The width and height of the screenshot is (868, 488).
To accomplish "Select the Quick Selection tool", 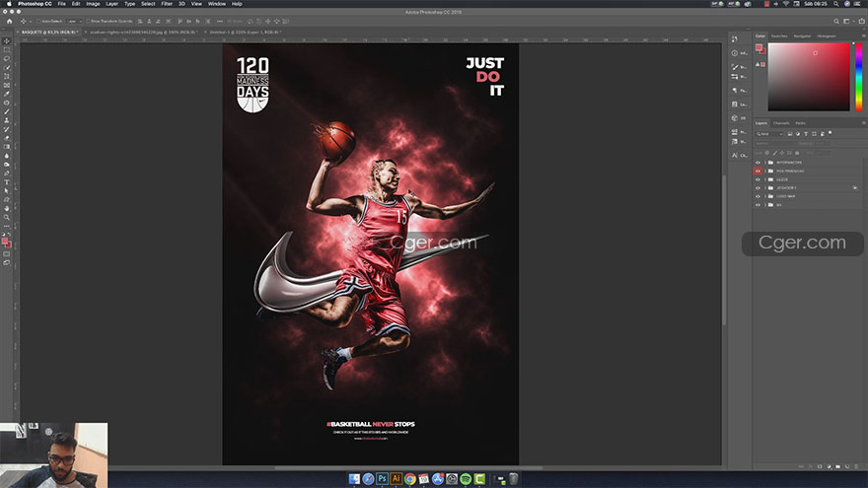I will 7,67.
